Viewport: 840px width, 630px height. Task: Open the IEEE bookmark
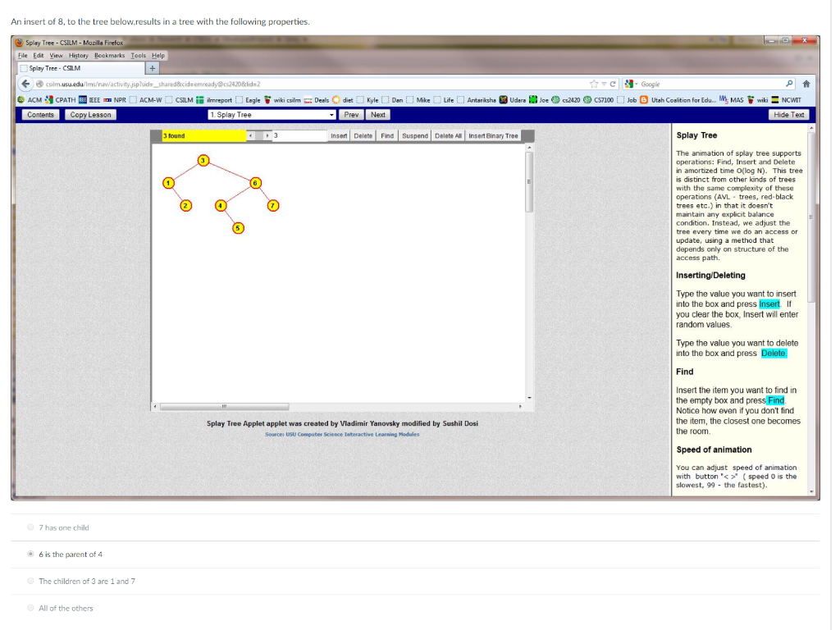pos(89,99)
